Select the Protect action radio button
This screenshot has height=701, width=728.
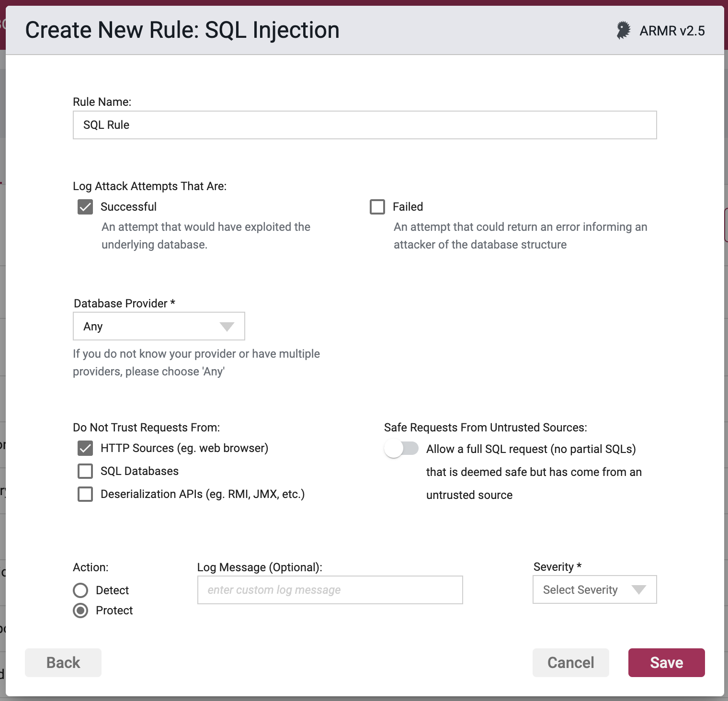tap(80, 611)
